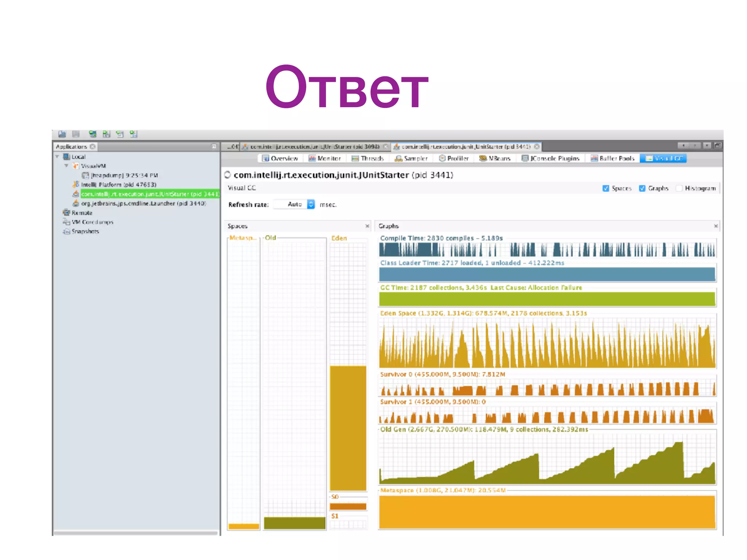Switch to the Sampler tab
The width and height of the screenshot is (747, 560).
point(411,158)
